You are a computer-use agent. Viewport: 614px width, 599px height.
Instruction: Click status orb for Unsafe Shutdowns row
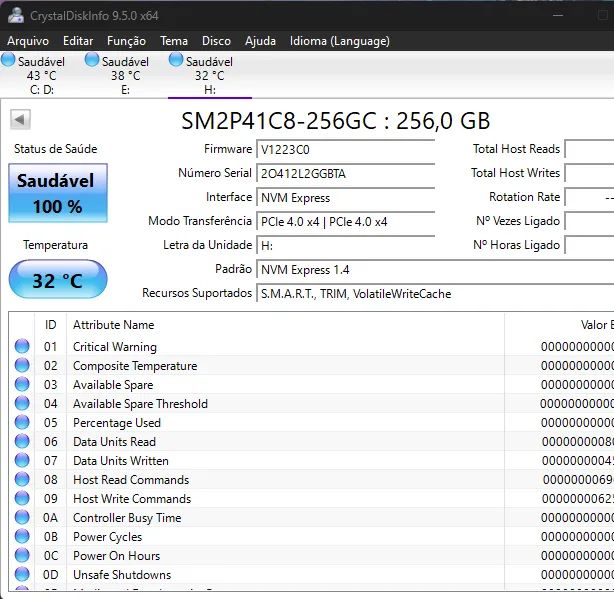pyautogui.click(x=22, y=574)
